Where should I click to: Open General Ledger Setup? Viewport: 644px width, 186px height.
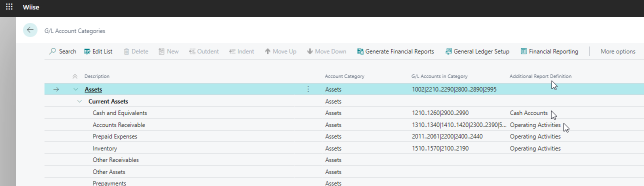(477, 51)
